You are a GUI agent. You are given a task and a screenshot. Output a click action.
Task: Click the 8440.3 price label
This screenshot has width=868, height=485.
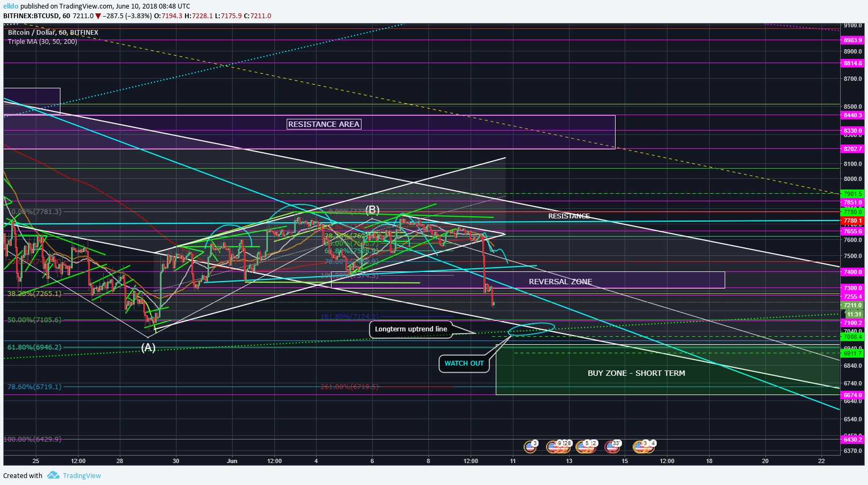(852, 115)
